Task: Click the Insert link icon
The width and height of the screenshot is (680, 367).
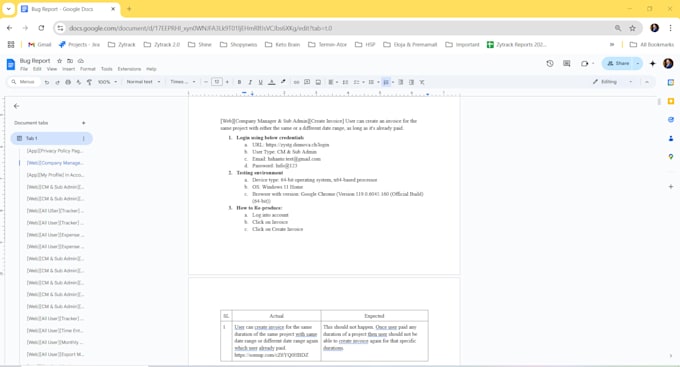Action: pyautogui.click(x=297, y=82)
